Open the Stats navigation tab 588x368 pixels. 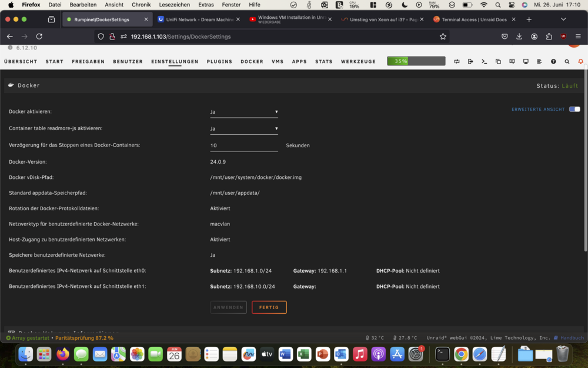click(x=323, y=62)
